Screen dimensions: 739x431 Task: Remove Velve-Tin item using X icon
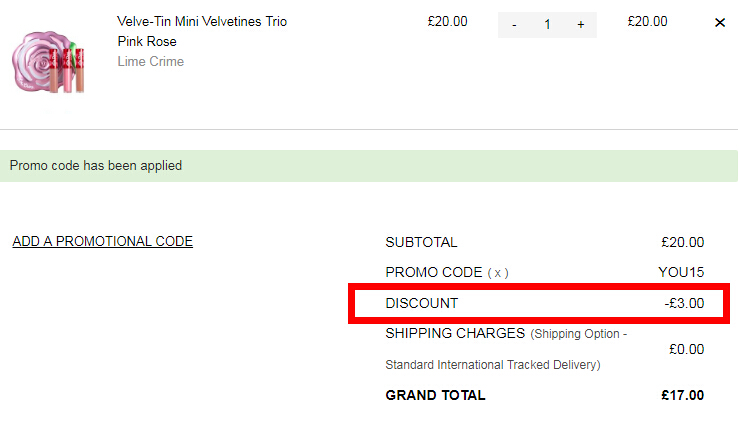point(720,23)
